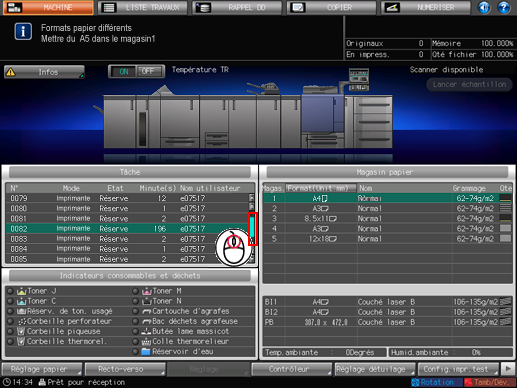Open the RAPPEL DD tab
Viewport: 517px width, 388px height.
[x=237, y=7]
